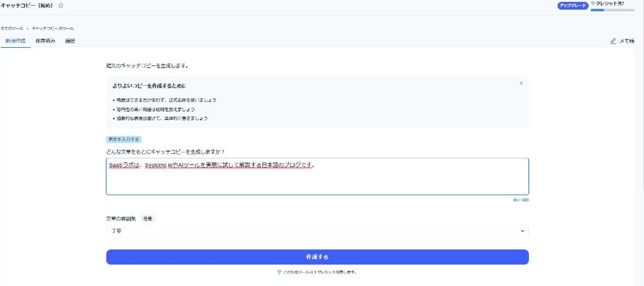This screenshot has height=286, width=644.
Task: Click the アップグレード button
Action: pos(572,6)
